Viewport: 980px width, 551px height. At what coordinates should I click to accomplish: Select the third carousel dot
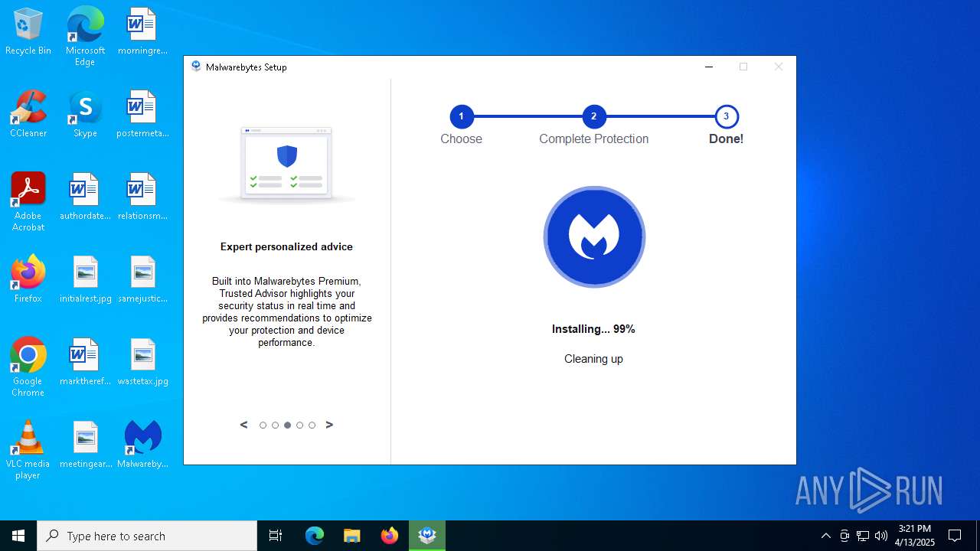287,425
